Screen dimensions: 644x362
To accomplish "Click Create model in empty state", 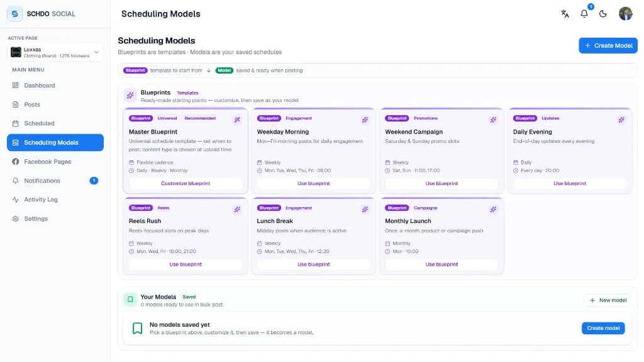I will (603, 328).
